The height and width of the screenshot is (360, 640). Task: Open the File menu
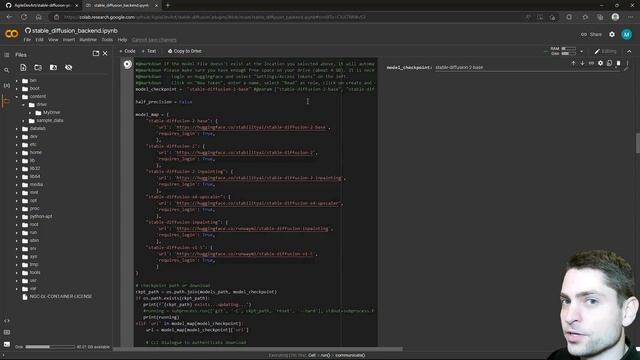pyautogui.click(x=27, y=40)
